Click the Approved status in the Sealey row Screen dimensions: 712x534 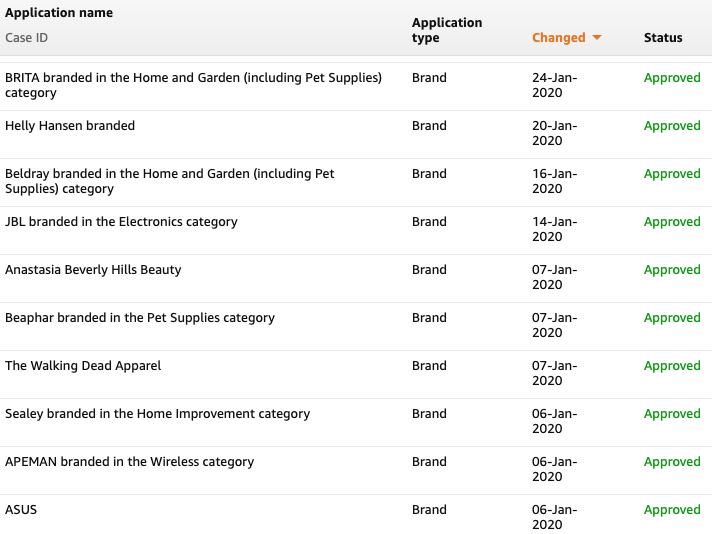click(672, 415)
